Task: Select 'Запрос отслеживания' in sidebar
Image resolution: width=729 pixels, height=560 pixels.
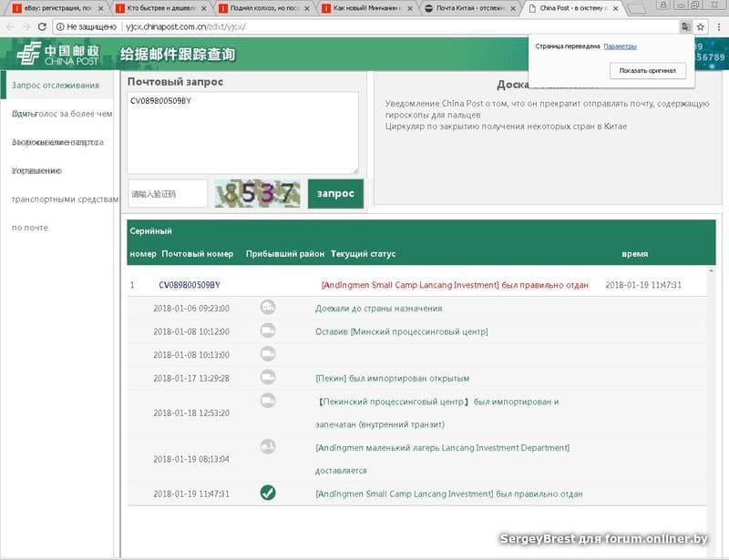Action: pos(56,85)
